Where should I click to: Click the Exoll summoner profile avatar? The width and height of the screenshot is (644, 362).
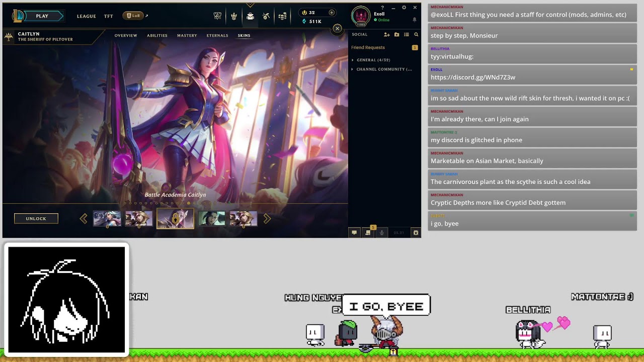(x=361, y=16)
